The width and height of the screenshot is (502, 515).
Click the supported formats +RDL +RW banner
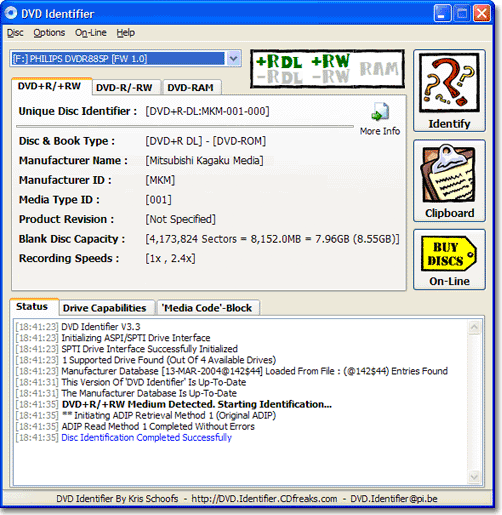click(327, 69)
